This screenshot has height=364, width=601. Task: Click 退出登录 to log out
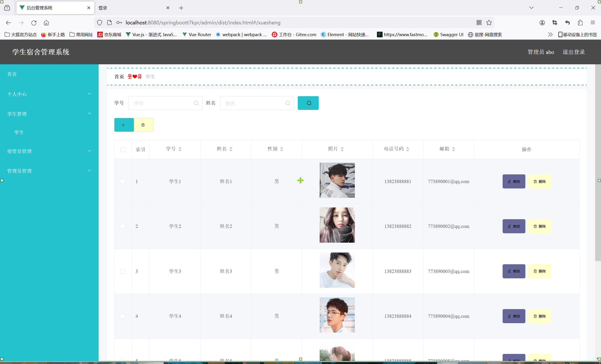click(574, 52)
